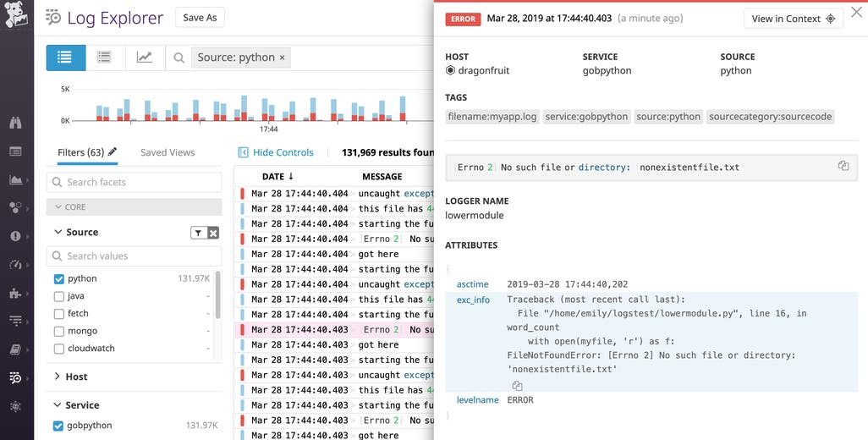Click in the Search values field
This screenshot has height=440, width=868.
click(x=134, y=256)
